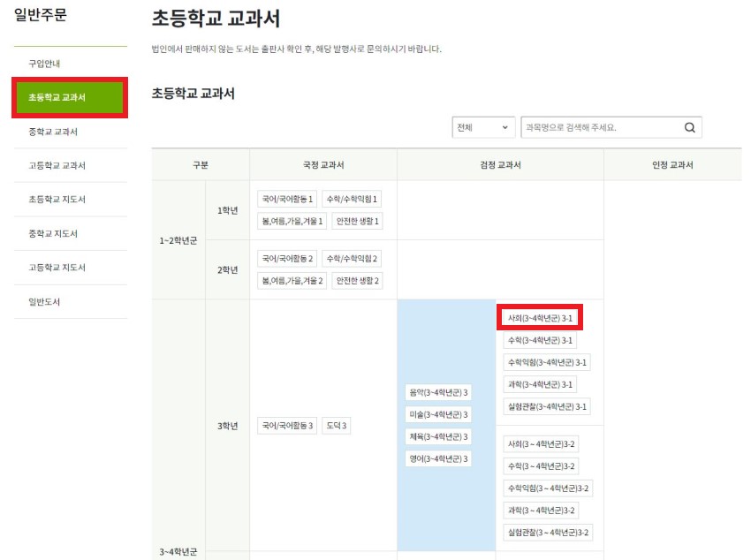Click the search magnifier icon
The height and width of the screenshot is (560, 751).
[x=688, y=127]
